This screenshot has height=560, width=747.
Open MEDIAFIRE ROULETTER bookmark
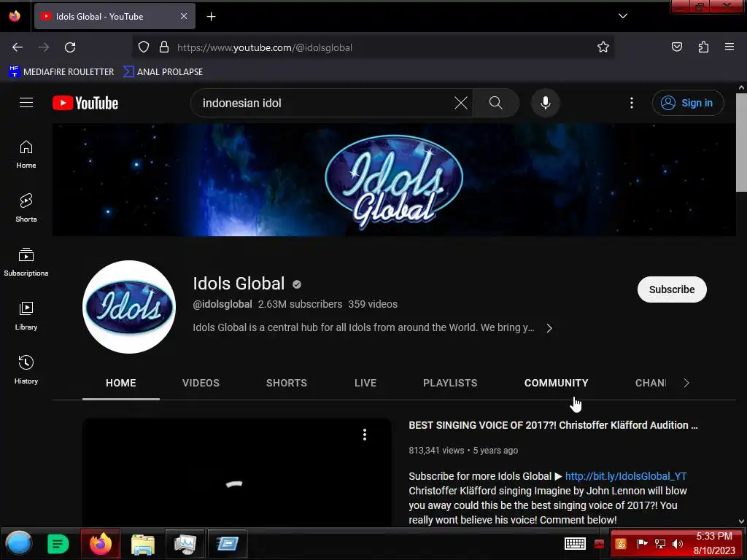61,72
